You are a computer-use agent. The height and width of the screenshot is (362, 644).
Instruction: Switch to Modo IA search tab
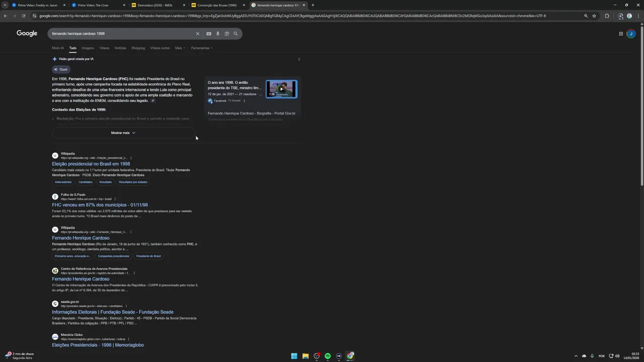(58, 48)
